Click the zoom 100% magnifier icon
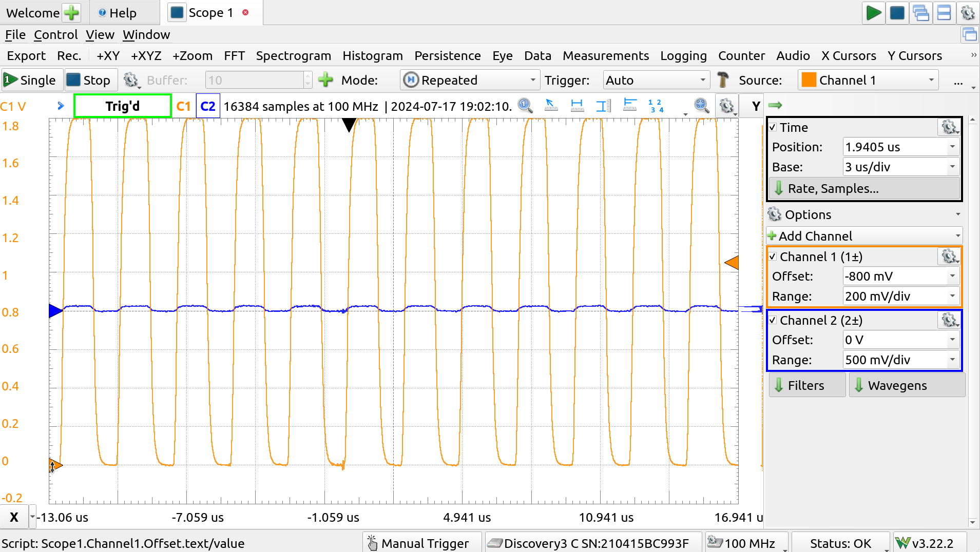The image size is (980, 552). [525, 106]
